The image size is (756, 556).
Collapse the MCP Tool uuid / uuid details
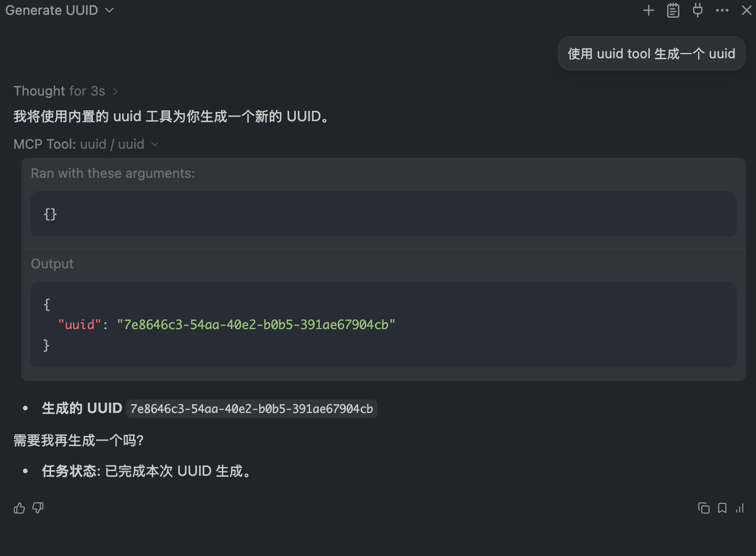(x=86, y=144)
